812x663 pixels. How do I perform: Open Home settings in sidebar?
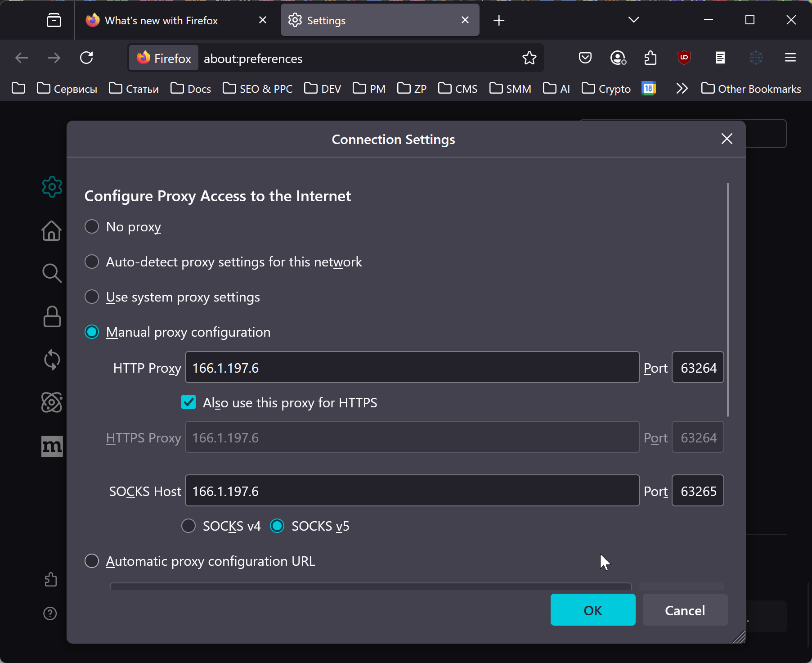52,230
